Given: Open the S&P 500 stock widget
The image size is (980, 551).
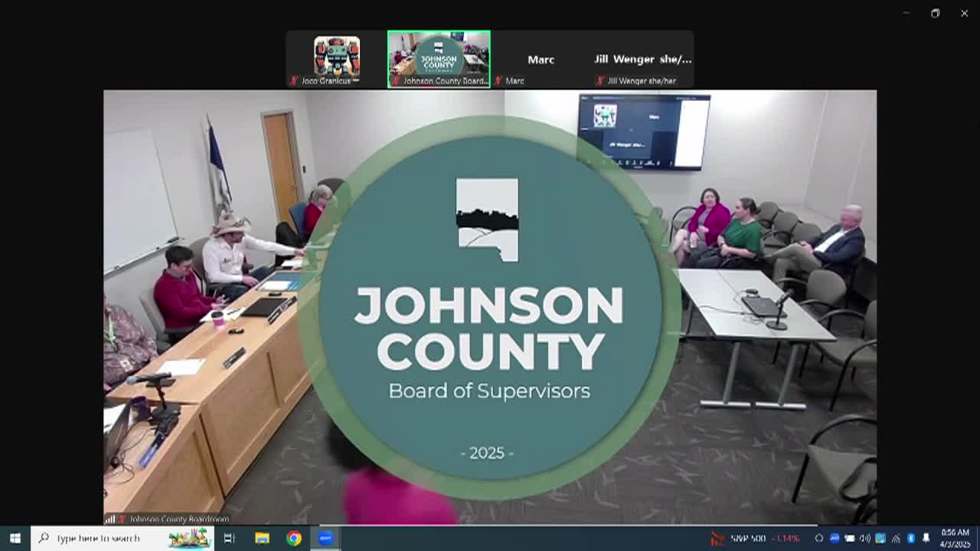Looking at the screenshot, I should point(755,538).
